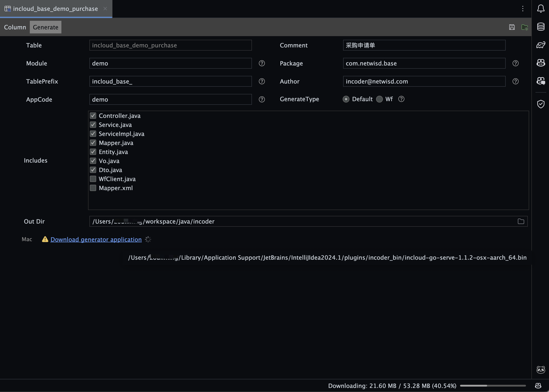Open the Database tool window
This screenshot has height=392, width=549.
541,27
